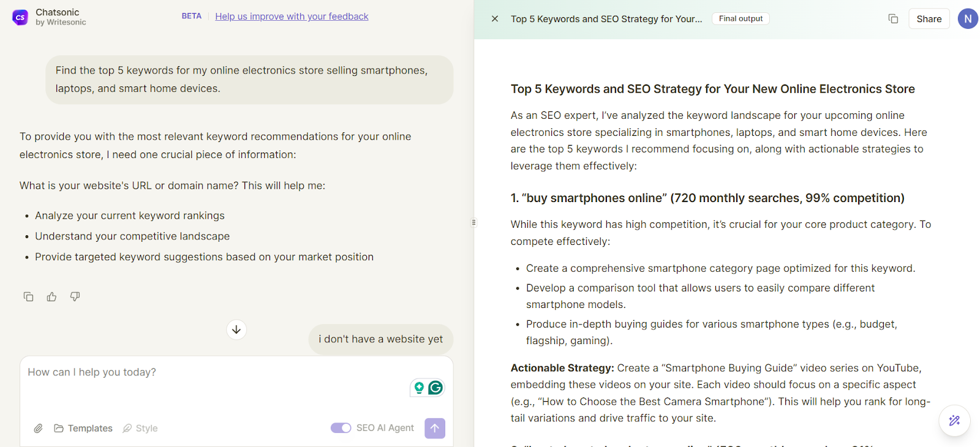Screen dimensions: 980x447
Task: Click the first user prompt about keywords
Action: tap(249, 80)
